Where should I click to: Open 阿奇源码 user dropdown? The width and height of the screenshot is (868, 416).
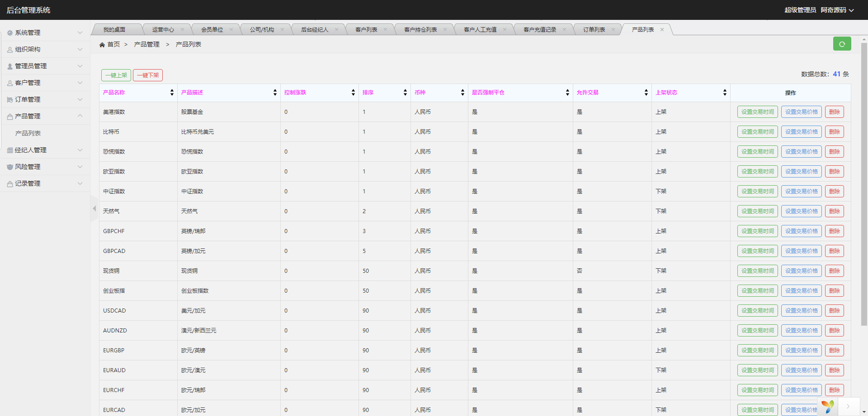coord(837,10)
